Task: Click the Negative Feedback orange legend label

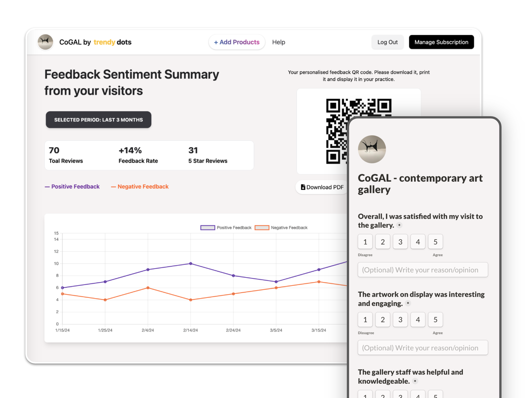Action: click(x=143, y=187)
